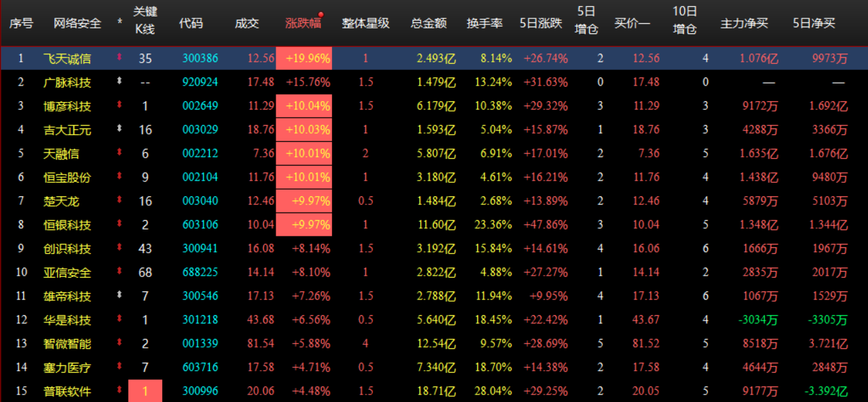Click the marker icon in 博彦科技 row

pyautogui.click(x=119, y=105)
